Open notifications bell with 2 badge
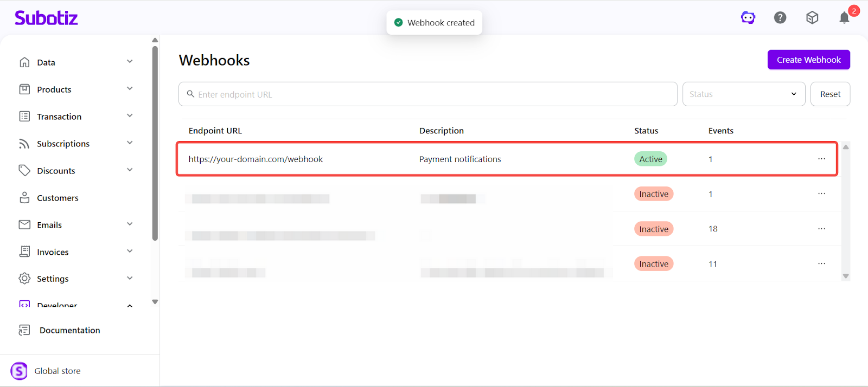This screenshot has height=387, width=868. coord(844,18)
